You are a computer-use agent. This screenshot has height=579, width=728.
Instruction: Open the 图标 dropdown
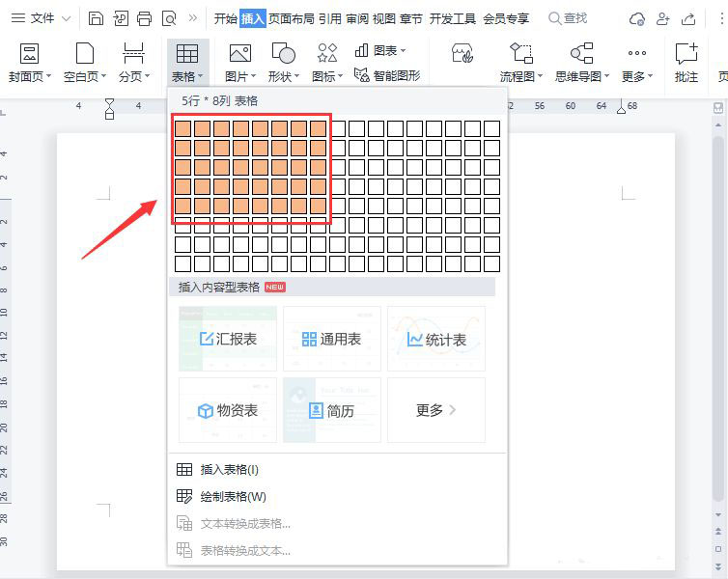[x=327, y=63]
